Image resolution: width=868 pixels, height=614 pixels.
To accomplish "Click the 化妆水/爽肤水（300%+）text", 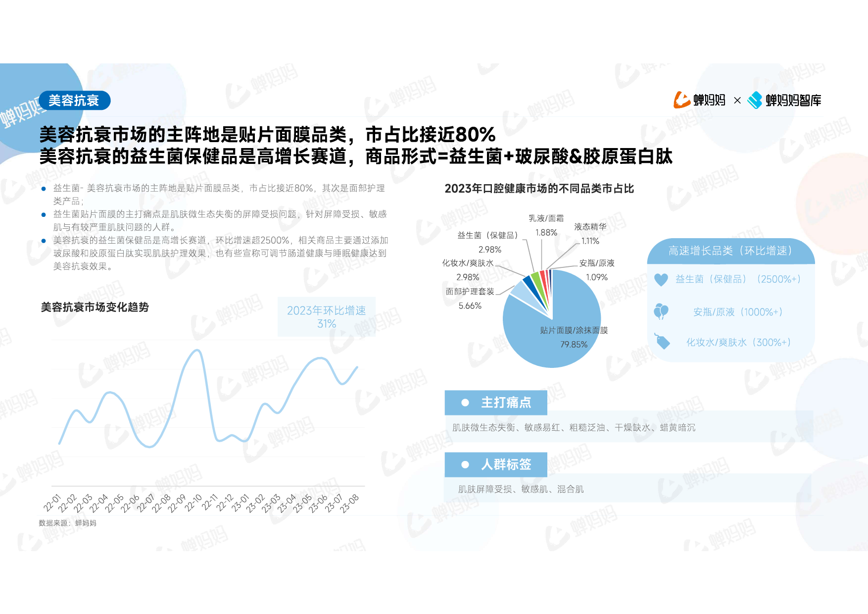I will (738, 342).
